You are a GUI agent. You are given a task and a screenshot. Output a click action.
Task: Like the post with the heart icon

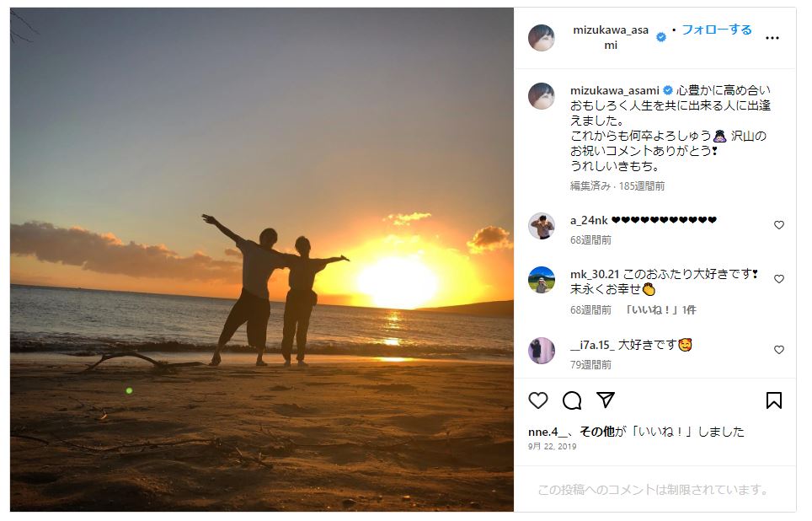point(538,400)
